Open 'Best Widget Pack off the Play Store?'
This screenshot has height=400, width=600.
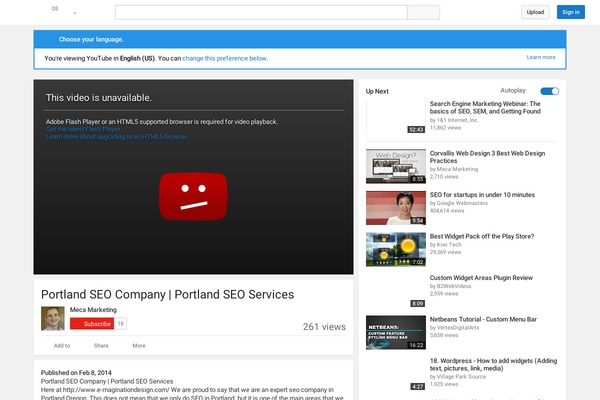pyautogui.click(x=482, y=236)
